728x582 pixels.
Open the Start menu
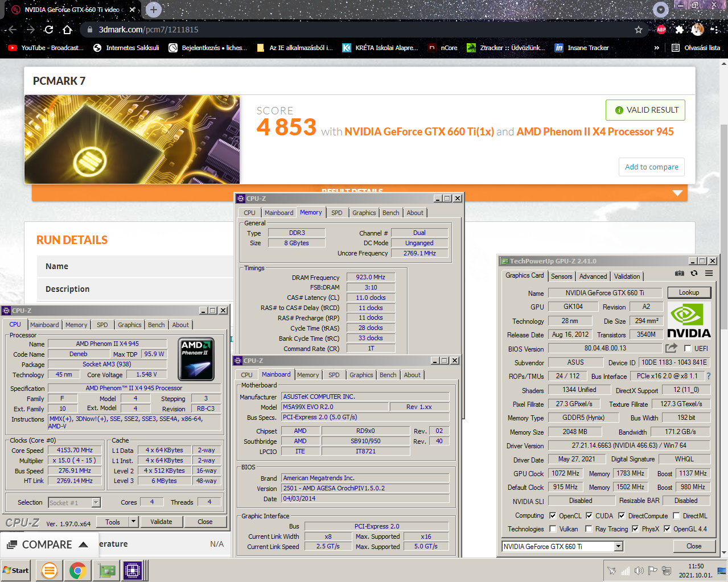tap(16, 570)
